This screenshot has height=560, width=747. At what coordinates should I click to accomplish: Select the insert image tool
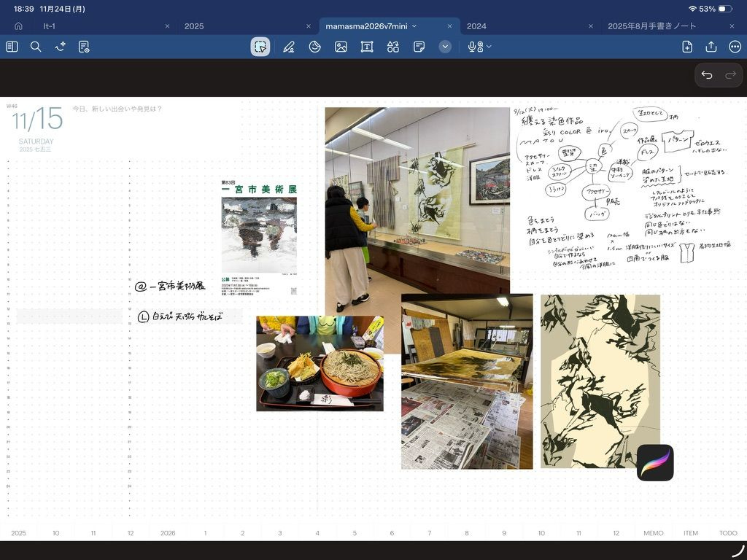341,47
